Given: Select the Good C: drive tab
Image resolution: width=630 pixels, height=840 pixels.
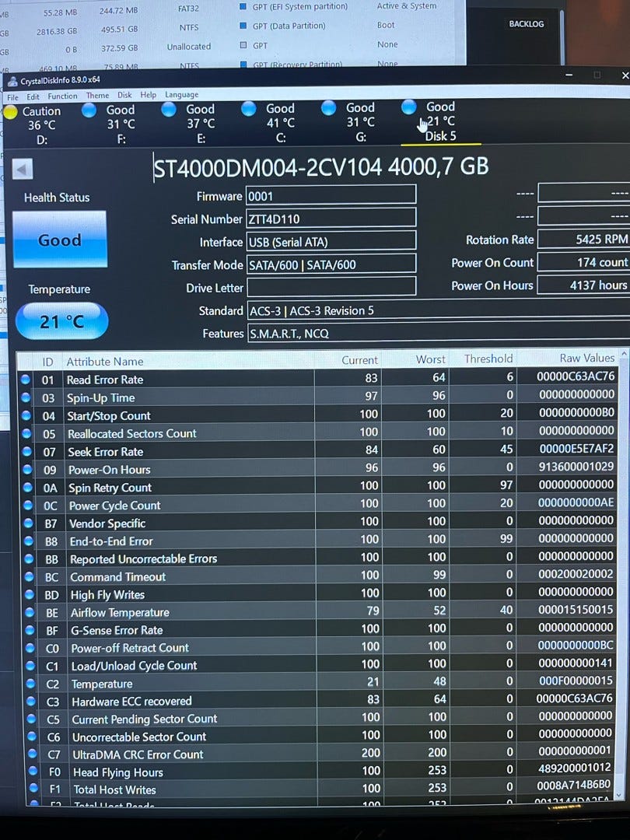Looking at the screenshot, I should 275,123.
